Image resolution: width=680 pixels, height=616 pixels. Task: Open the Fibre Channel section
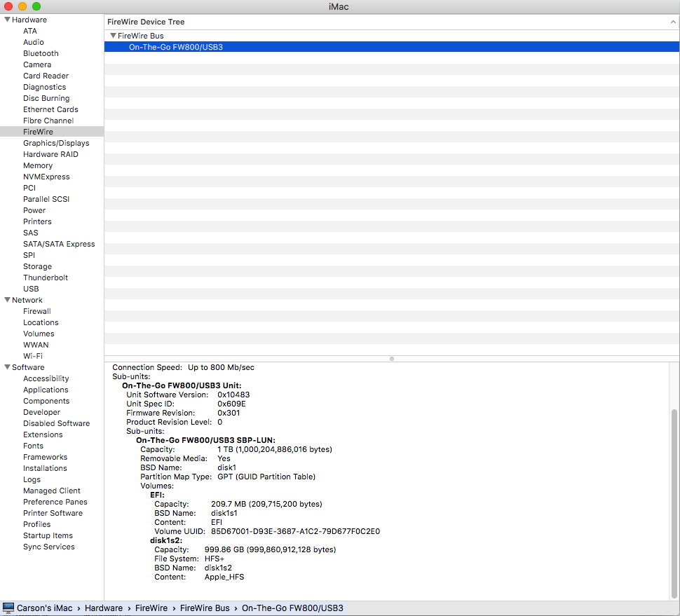click(x=48, y=121)
